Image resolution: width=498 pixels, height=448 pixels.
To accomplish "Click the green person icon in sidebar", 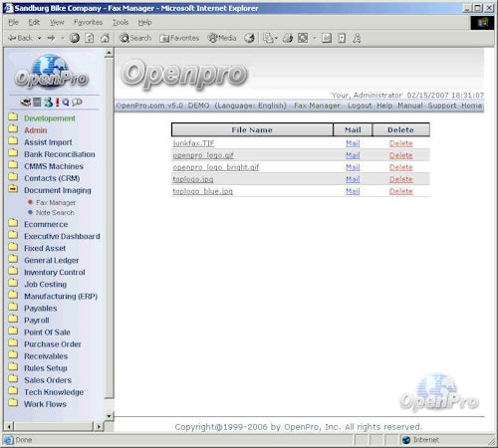I will pos(49,103).
